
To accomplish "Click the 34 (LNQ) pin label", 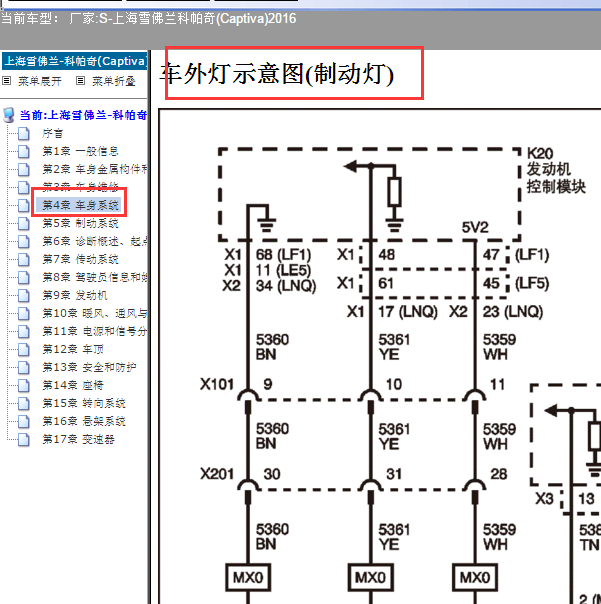I will [x=286, y=286].
